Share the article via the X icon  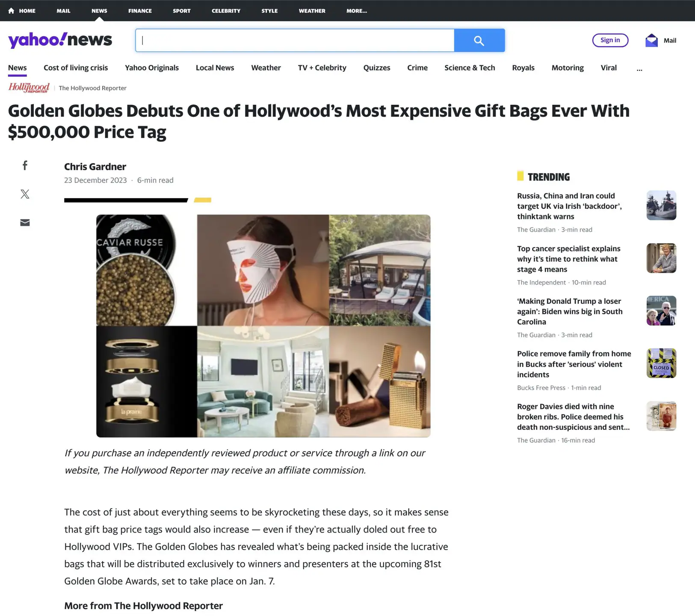pos(25,194)
